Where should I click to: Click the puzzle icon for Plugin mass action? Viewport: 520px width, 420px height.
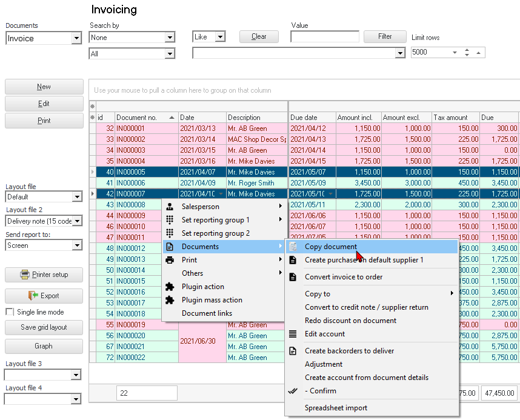[x=170, y=300]
